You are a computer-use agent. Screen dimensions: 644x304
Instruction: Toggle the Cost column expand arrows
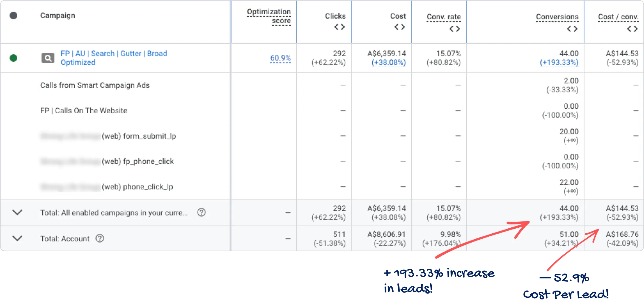click(400, 27)
